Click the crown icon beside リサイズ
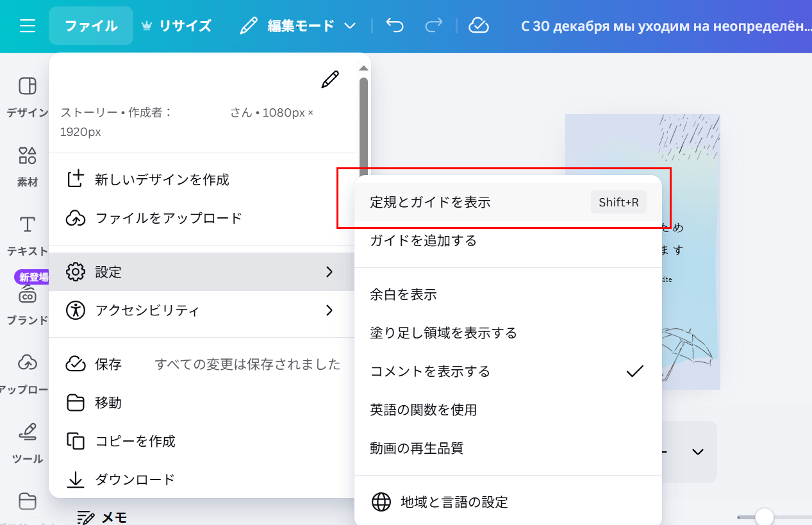Image resolution: width=812 pixels, height=525 pixels. pyautogui.click(x=147, y=26)
